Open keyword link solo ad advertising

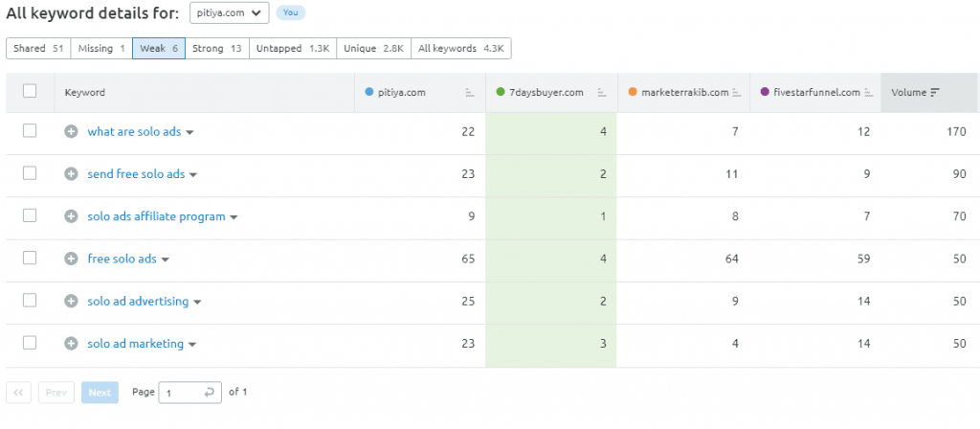tap(138, 302)
